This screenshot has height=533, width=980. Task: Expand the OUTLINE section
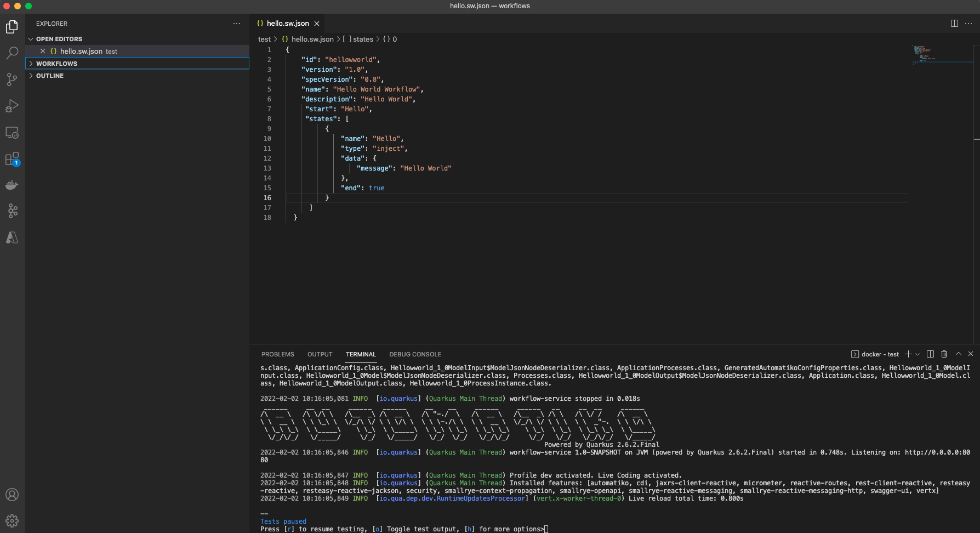(x=50, y=76)
